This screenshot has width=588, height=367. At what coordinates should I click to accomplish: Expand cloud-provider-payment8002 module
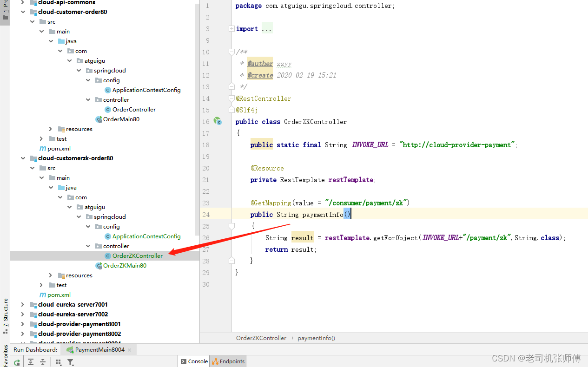click(x=23, y=334)
